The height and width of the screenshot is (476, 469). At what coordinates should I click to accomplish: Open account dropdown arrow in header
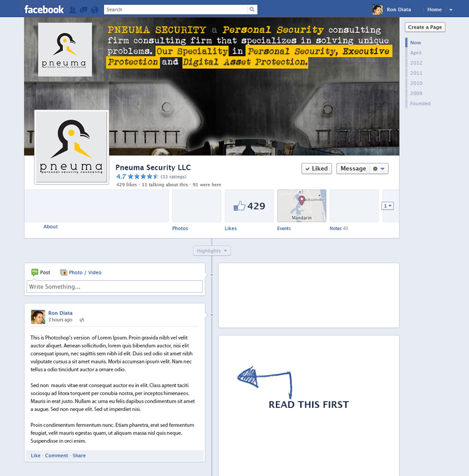451,10
